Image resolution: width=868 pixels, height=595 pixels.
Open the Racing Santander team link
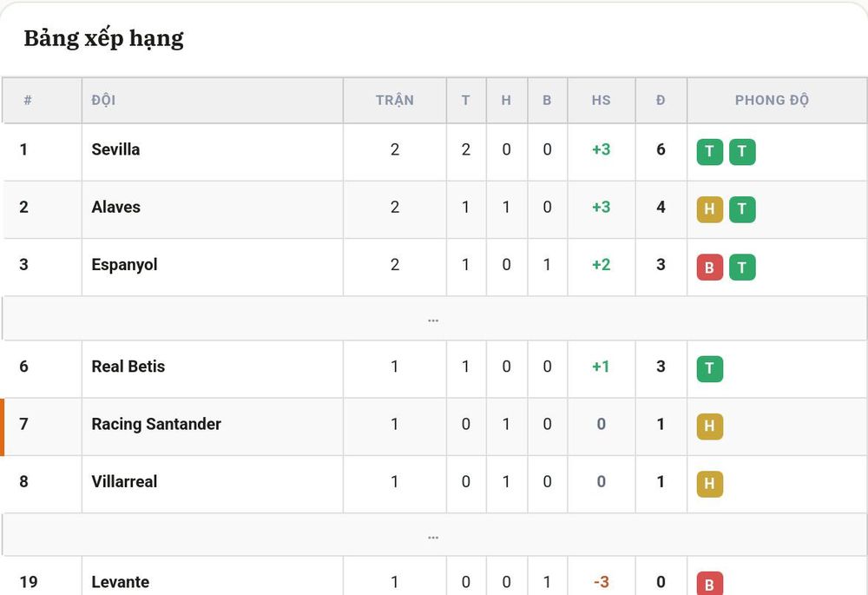pos(156,424)
